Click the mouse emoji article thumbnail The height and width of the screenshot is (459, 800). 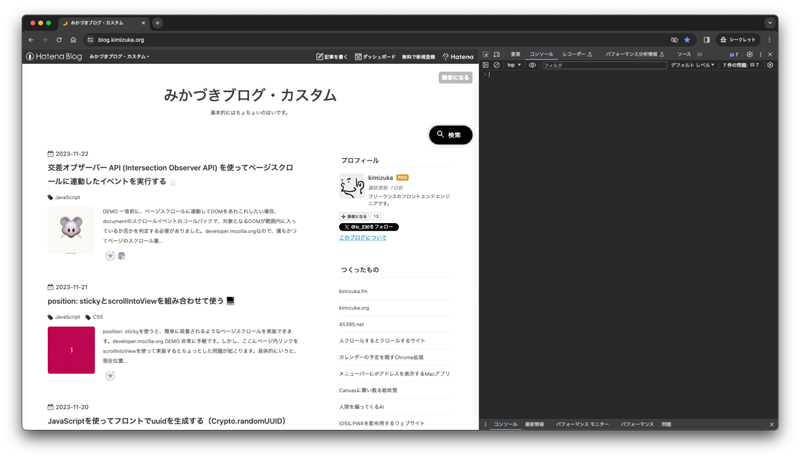tap(71, 230)
